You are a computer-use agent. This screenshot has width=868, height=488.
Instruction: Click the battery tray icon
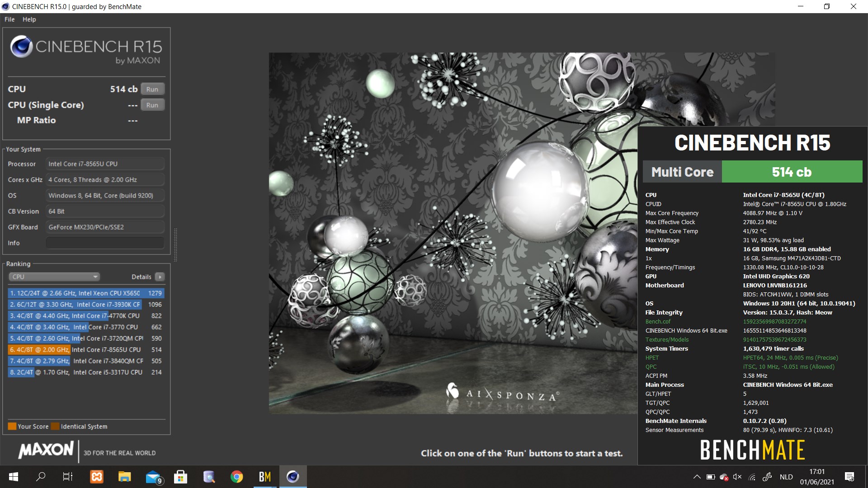pyautogui.click(x=710, y=477)
